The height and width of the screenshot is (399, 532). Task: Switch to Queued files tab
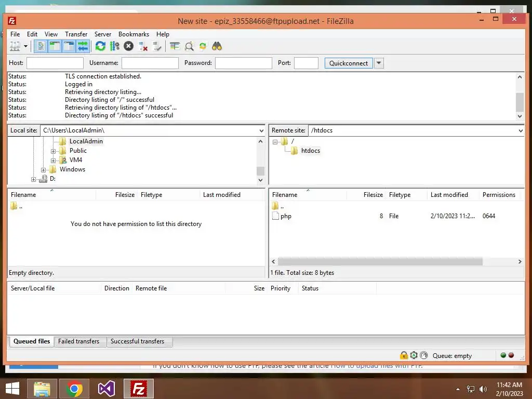[32, 341]
